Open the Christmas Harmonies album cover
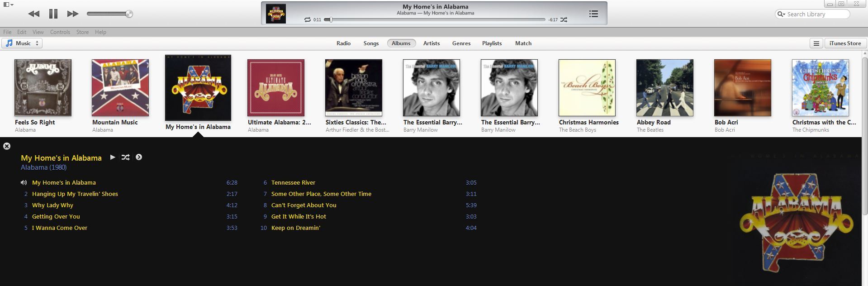 [587, 88]
